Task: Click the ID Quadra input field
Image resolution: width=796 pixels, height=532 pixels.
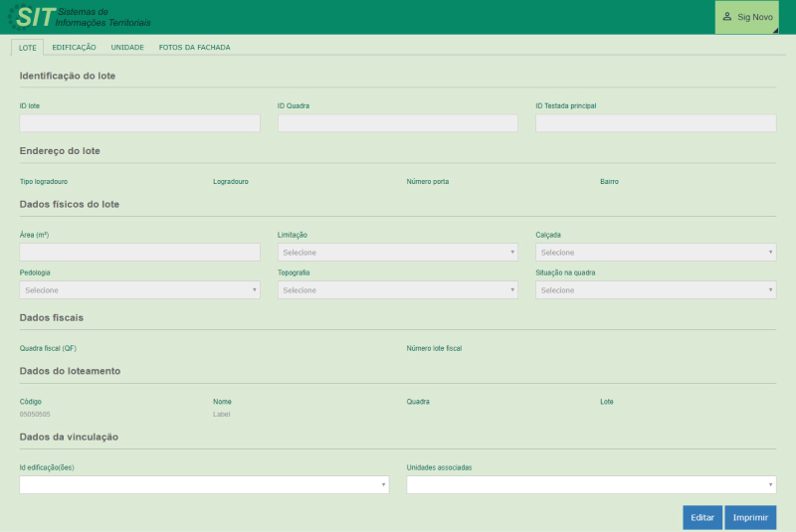Action: [397, 123]
